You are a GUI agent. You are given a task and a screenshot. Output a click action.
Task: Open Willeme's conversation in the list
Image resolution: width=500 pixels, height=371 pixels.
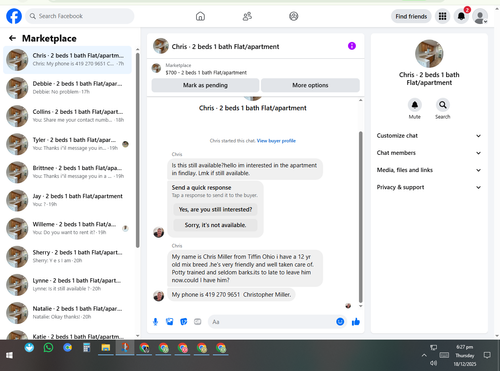coord(68,229)
